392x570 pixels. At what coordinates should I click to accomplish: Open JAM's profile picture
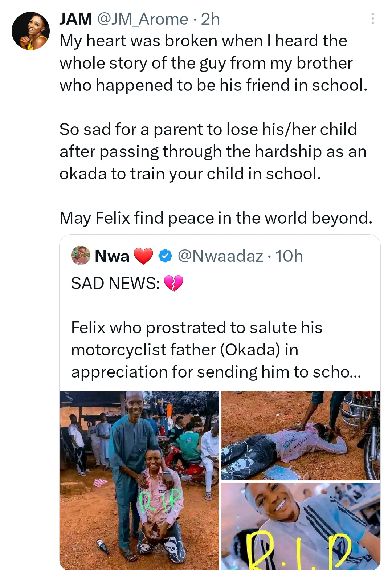(30, 31)
